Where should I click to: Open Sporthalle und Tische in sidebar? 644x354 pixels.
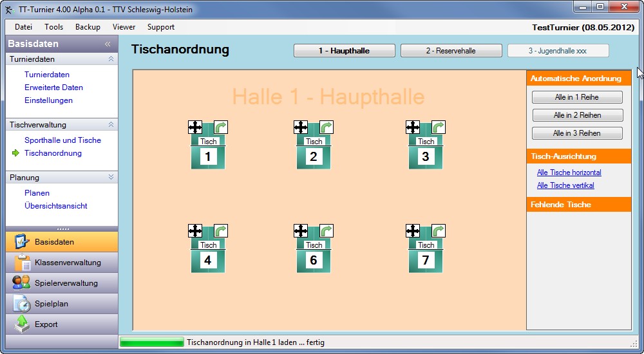[62, 140]
